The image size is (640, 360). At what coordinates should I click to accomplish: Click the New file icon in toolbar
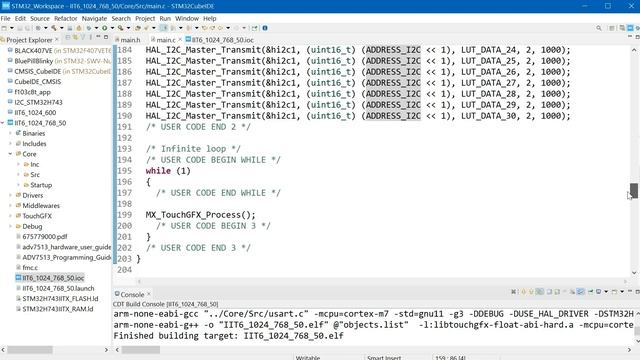click(x=4, y=28)
